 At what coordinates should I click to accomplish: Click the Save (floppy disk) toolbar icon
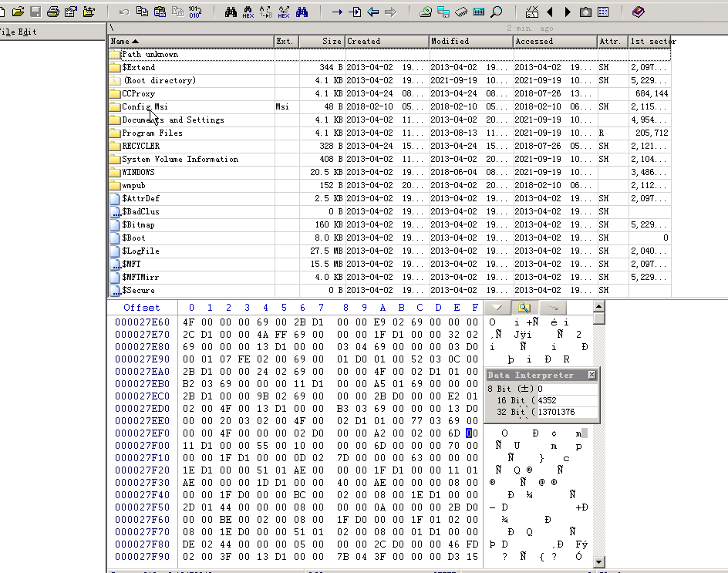pos(35,12)
